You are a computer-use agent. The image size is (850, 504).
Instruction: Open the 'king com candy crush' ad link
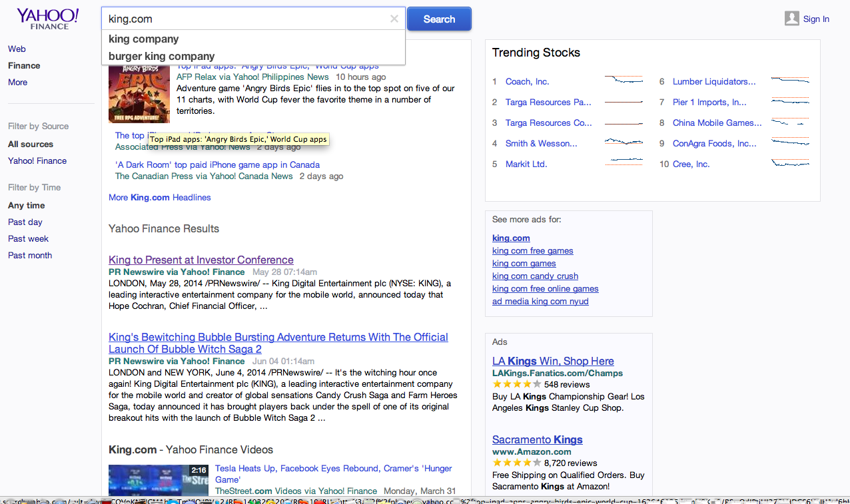coord(536,276)
